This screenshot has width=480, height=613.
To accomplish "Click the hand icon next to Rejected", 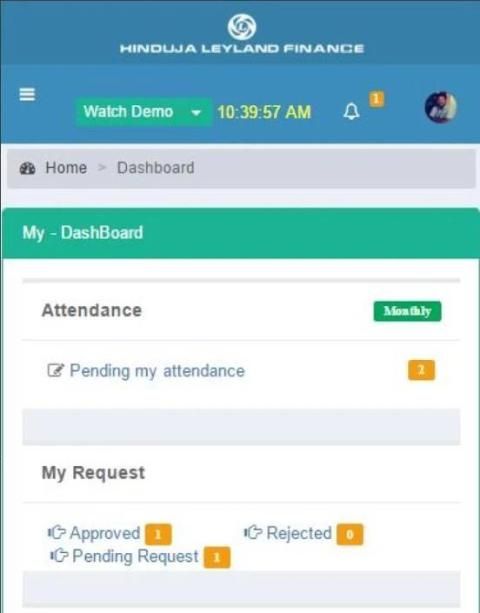I will (253, 532).
